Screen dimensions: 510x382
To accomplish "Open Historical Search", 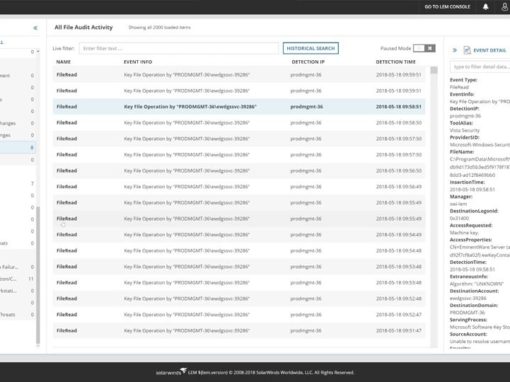I will (311, 48).
